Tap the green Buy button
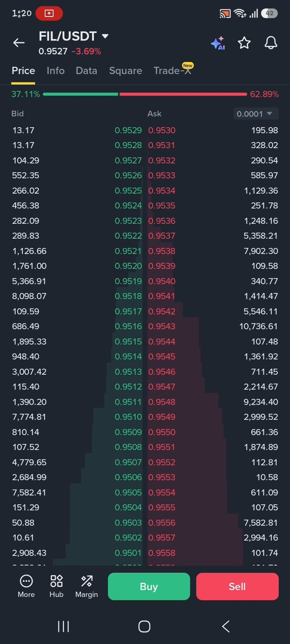The image size is (290, 644). [x=149, y=586]
